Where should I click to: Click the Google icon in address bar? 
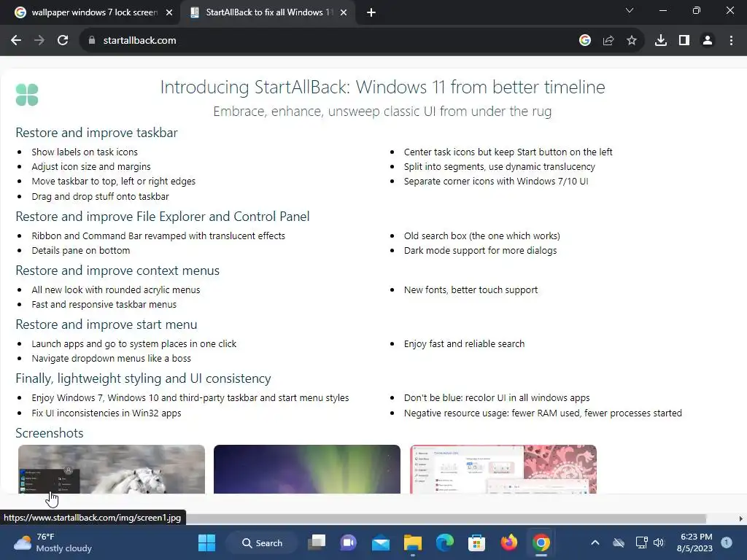[x=585, y=41]
